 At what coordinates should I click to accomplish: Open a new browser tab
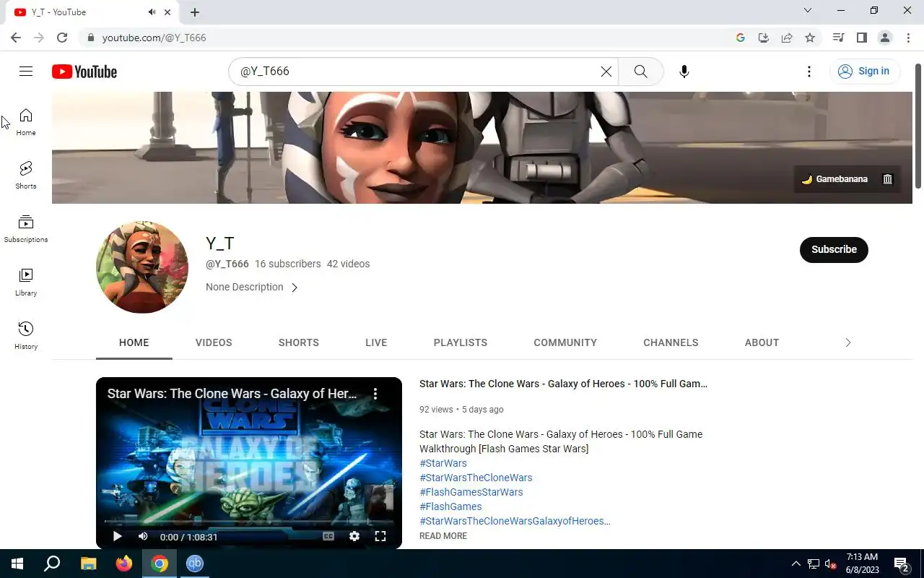(x=195, y=12)
